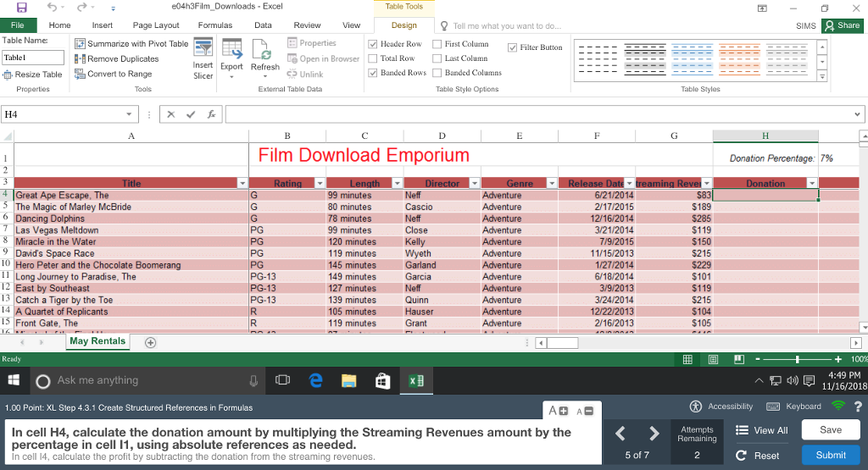
Task: Open Accessibility options
Action: pos(722,406)
